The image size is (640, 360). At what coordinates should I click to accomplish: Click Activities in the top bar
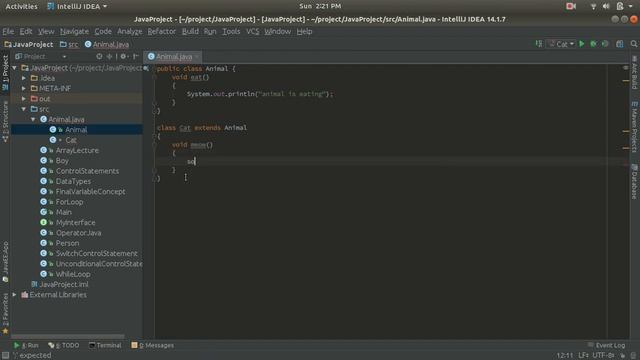pos(21,6)
